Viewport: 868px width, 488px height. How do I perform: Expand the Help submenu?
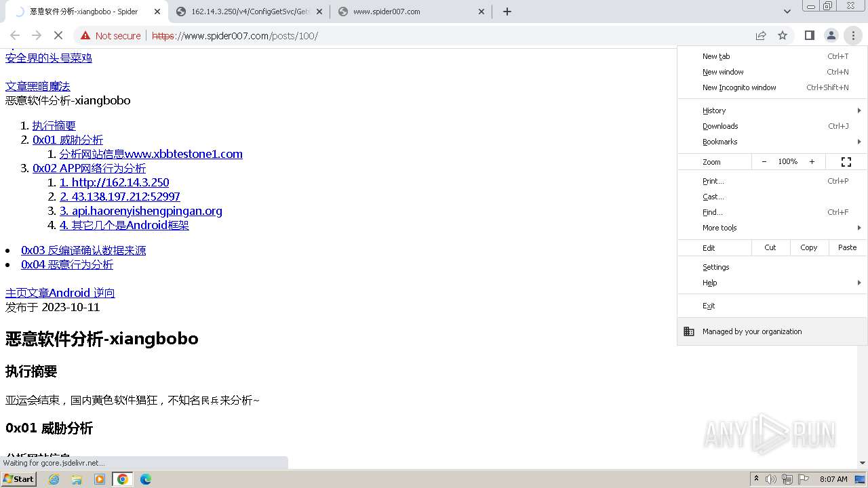pos(772,283)
